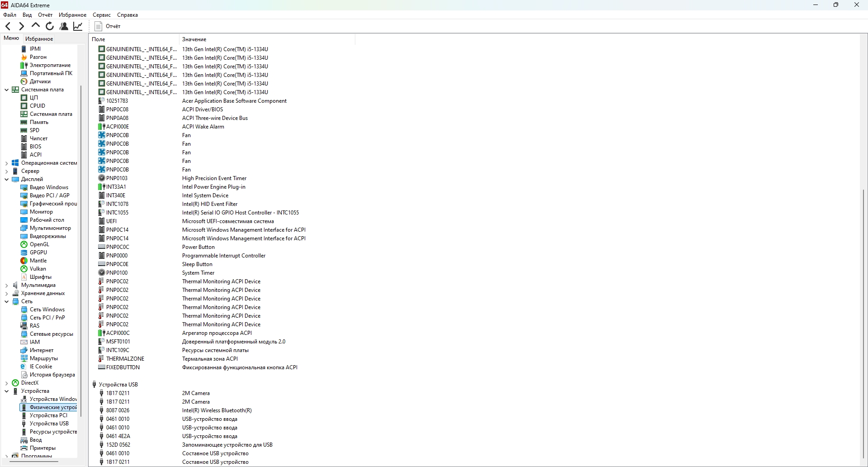Go back using the toolbar back arrow

[8, 26]
